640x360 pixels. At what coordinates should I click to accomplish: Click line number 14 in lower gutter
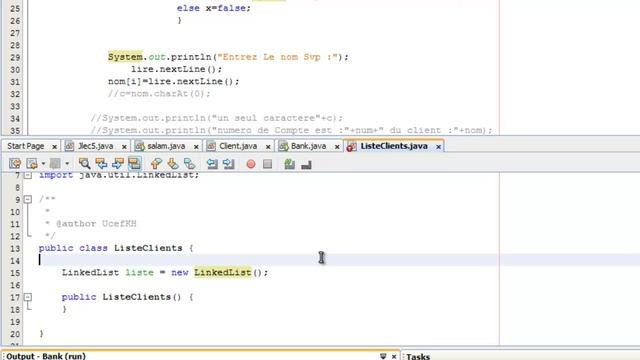coord(15,261)
